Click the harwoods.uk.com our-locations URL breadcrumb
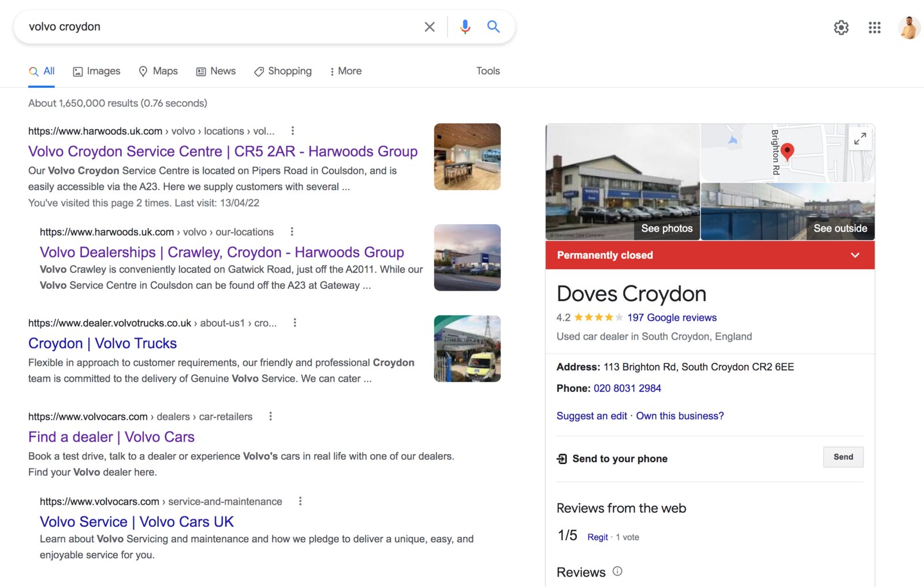 click(157, 232)
